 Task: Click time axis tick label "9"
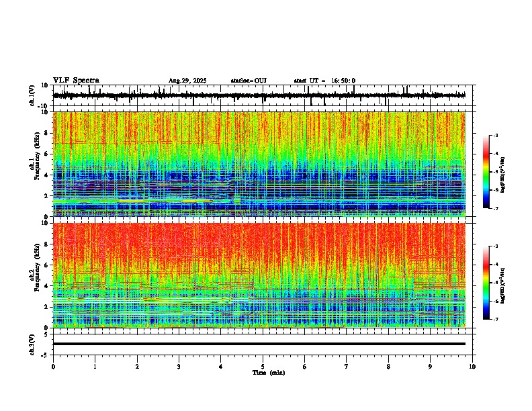click(430, 367)
